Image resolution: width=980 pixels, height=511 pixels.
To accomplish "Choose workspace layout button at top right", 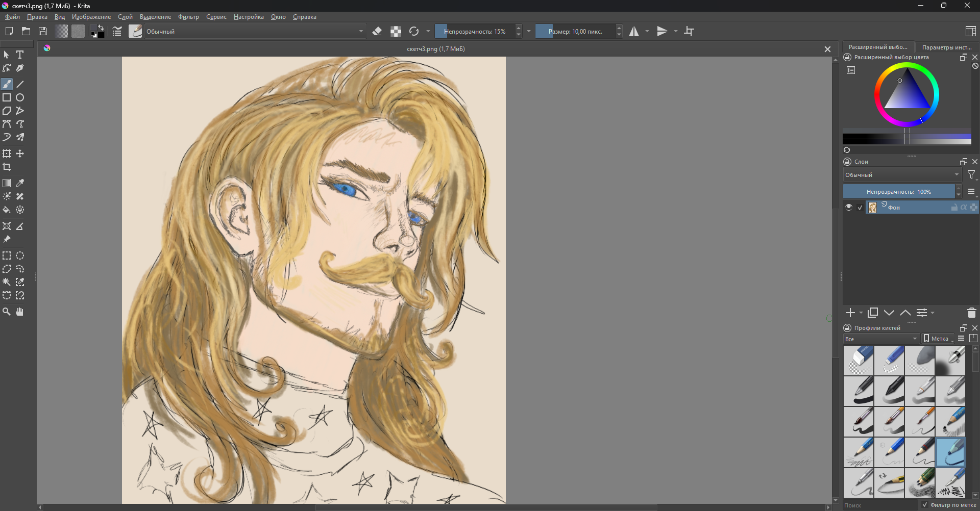I will pyautogui.click(x=971, y=31).
